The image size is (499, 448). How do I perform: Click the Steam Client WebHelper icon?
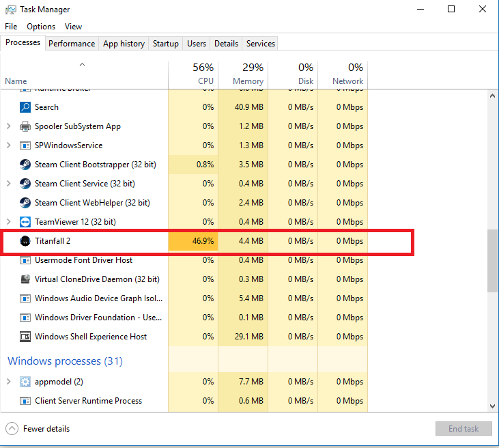[x=25, y=203]
